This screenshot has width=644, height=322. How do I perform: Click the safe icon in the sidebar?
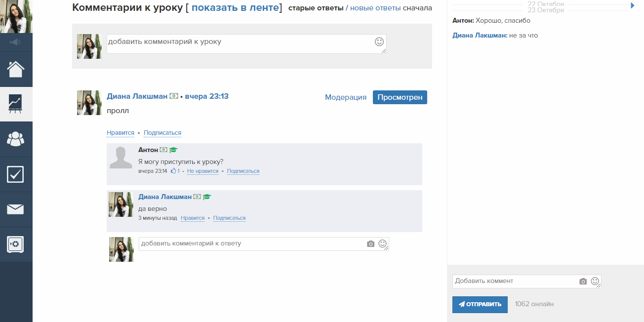coord(16,244)
